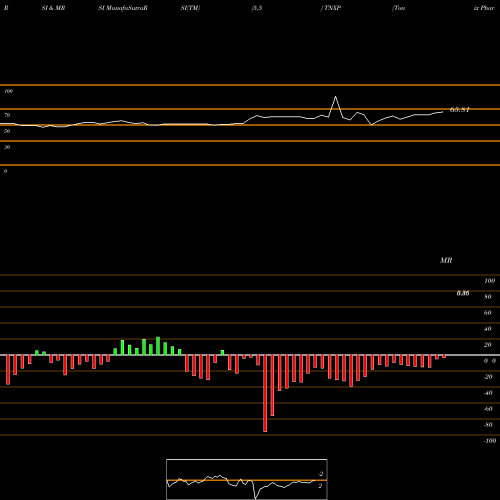
Task: Click the RSI axis label '70'
Action: [x=7, y=115]
